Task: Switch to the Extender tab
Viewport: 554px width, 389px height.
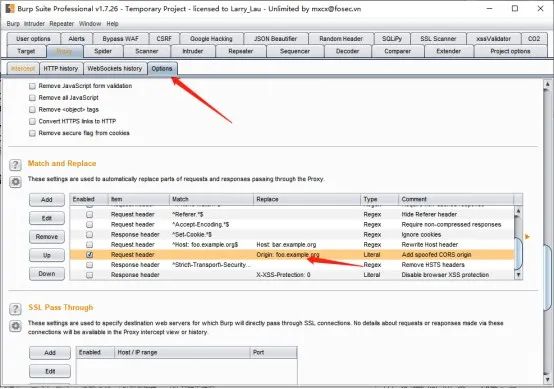Action: [448, 51]
